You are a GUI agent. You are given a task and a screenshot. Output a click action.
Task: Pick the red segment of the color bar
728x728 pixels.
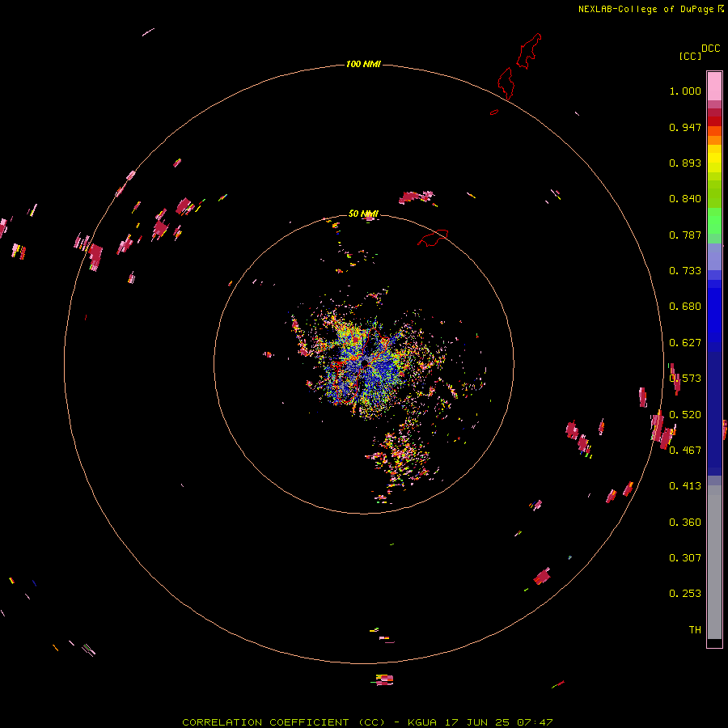click(x=714, y=121)
